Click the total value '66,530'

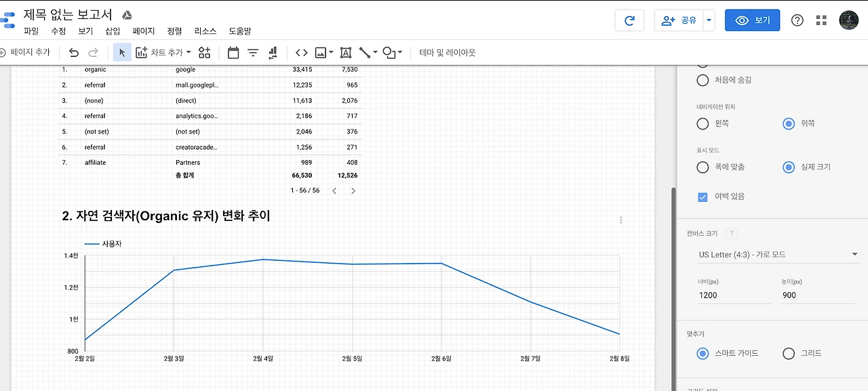click(302, 176)
